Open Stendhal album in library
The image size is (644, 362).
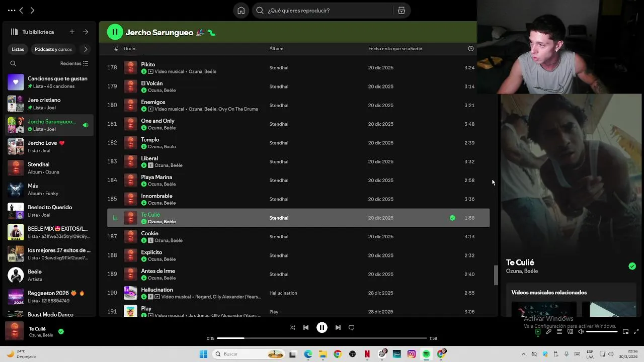pos(49,168)
